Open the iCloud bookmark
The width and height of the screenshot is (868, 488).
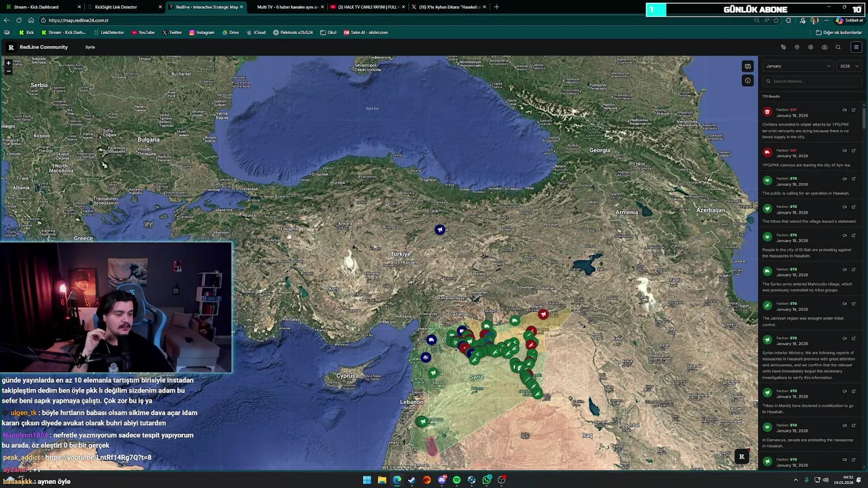coord(256,33)
